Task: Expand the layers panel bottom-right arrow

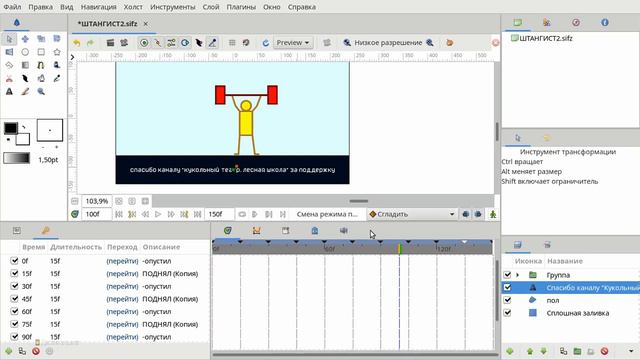Action: tap(631, 351)
